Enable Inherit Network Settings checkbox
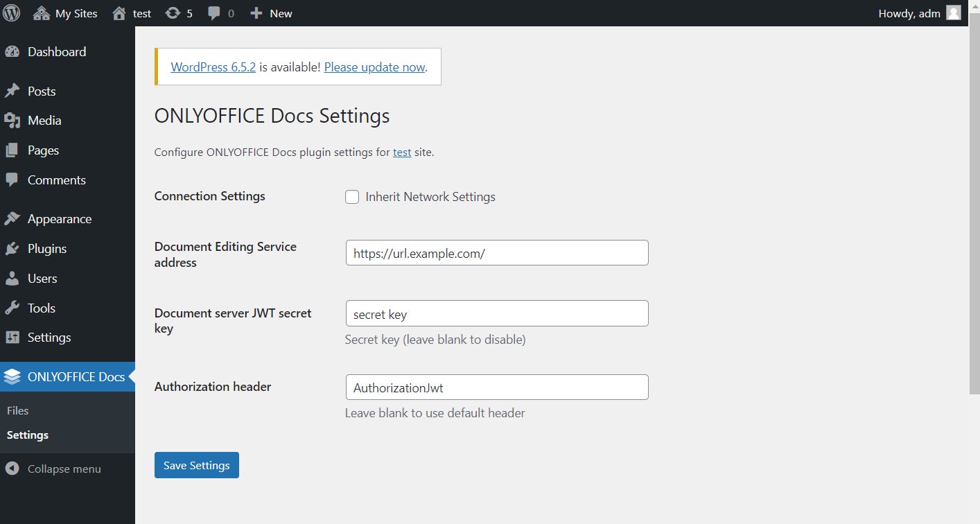This screenshot has height=524, width=980. 352,197
